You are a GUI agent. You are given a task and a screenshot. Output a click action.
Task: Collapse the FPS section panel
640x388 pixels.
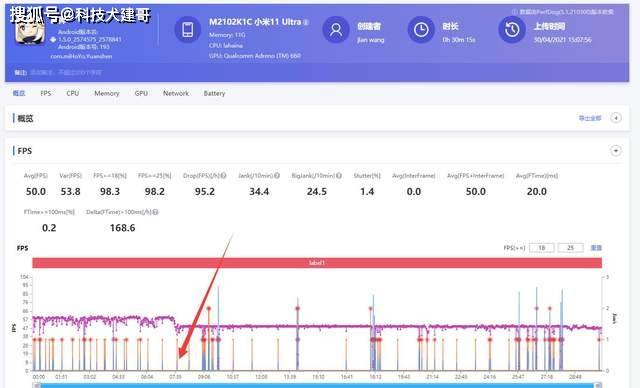616,151
